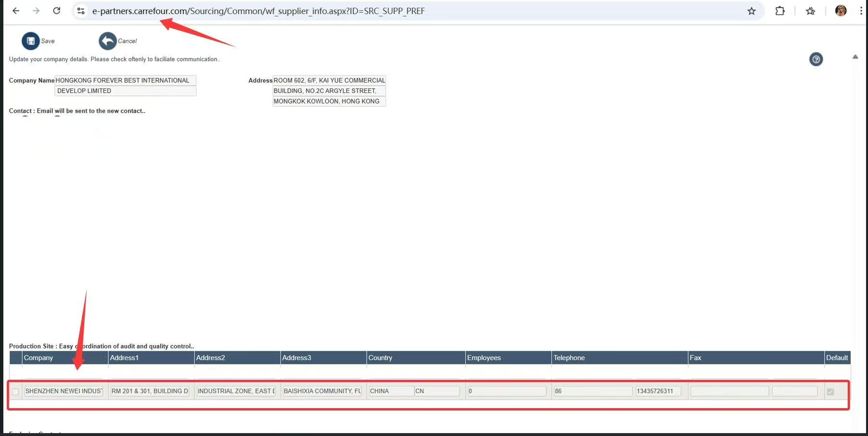868x436 pixels.
Task: Open the Chrome three-dot menu
Action: [862, 11]
